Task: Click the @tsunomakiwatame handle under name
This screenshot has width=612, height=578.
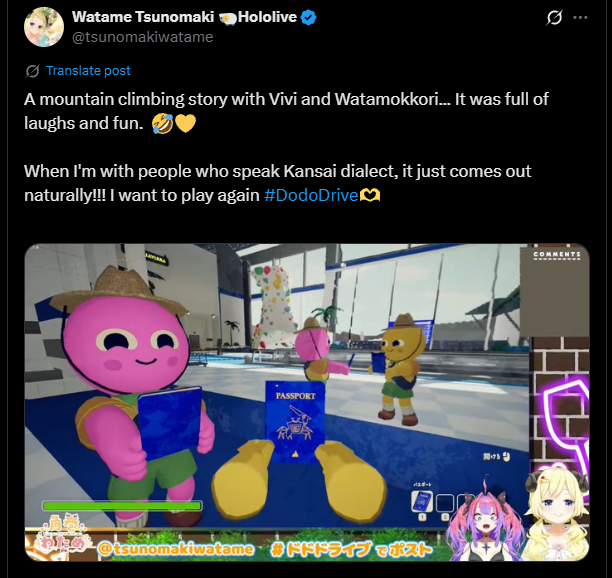Action: coord(142,37)
